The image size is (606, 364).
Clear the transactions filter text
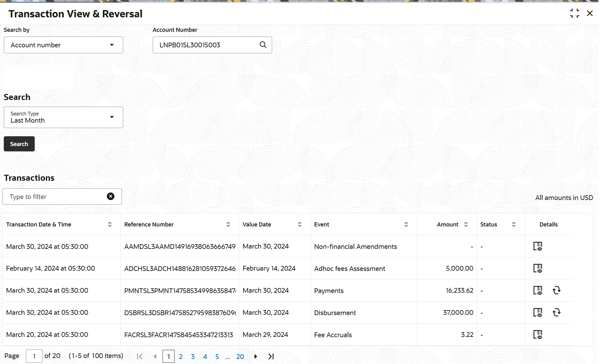110,197
